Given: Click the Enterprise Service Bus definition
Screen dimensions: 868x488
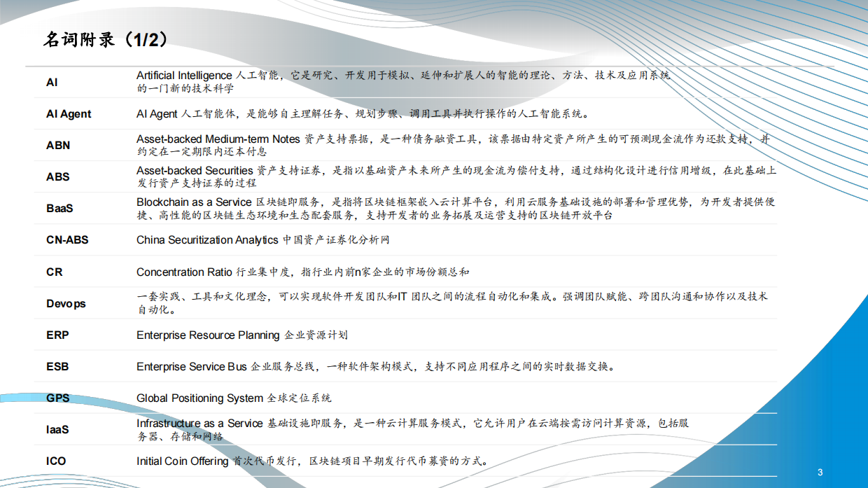Looking at the screenshot, I should 377,367.
